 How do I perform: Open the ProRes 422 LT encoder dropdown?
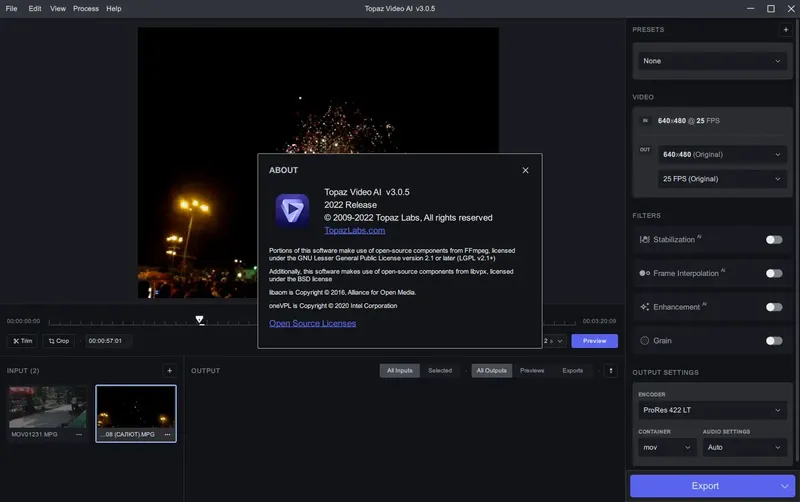pyautogui.click(x=712, y=410)
